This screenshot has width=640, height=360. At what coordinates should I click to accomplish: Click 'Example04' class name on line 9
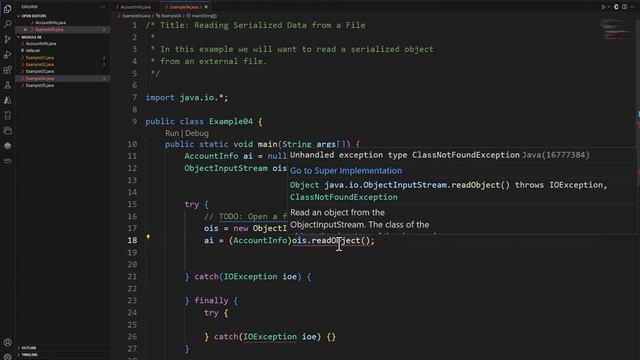pyautogui.click(x=231, y=122)
